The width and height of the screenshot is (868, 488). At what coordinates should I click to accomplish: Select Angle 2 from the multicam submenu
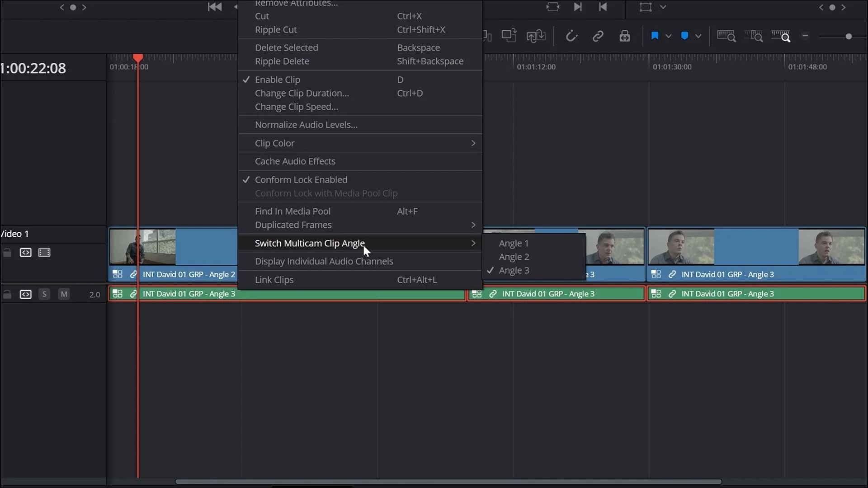tap(514, 257)
